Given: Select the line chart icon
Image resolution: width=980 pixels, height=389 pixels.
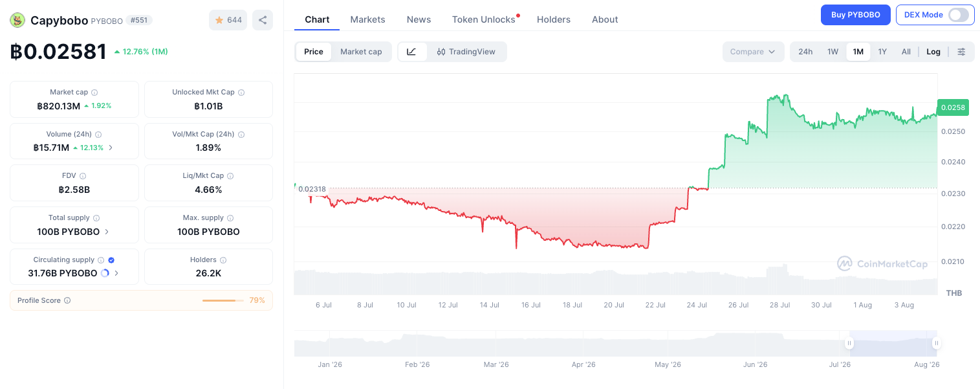Looking at the screenshot, I should point(412,52).
